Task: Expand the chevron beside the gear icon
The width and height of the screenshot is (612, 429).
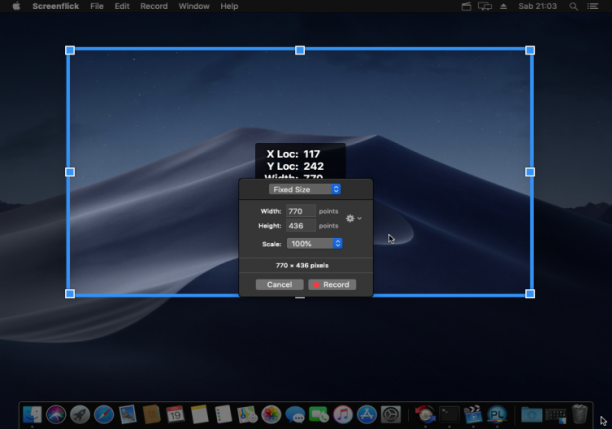Action: [x=359, y=218]
